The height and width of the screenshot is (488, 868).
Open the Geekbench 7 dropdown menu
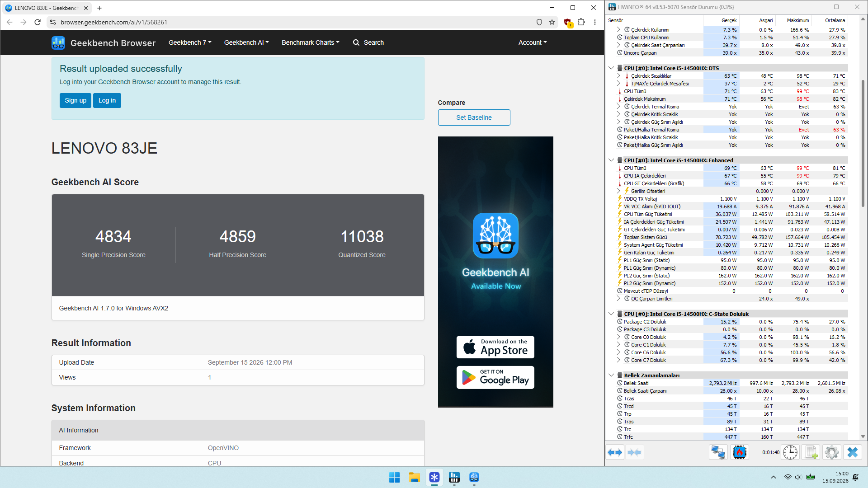point(190,42)
